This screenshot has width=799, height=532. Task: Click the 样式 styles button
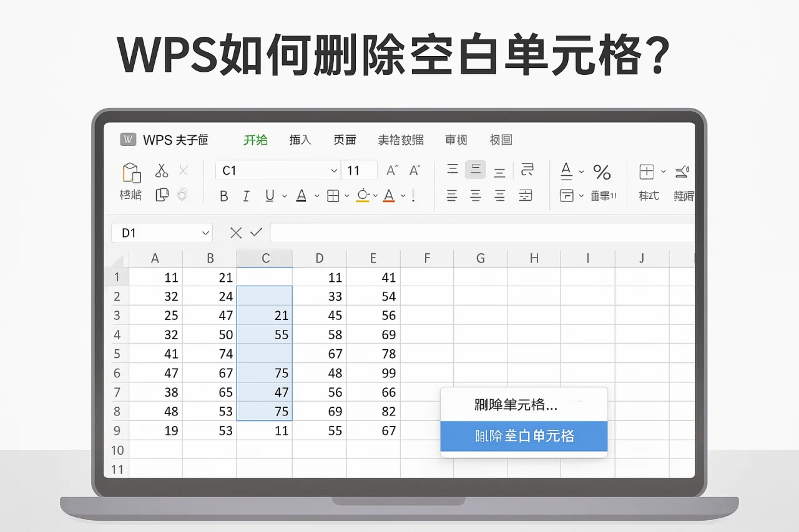(649, 195)
